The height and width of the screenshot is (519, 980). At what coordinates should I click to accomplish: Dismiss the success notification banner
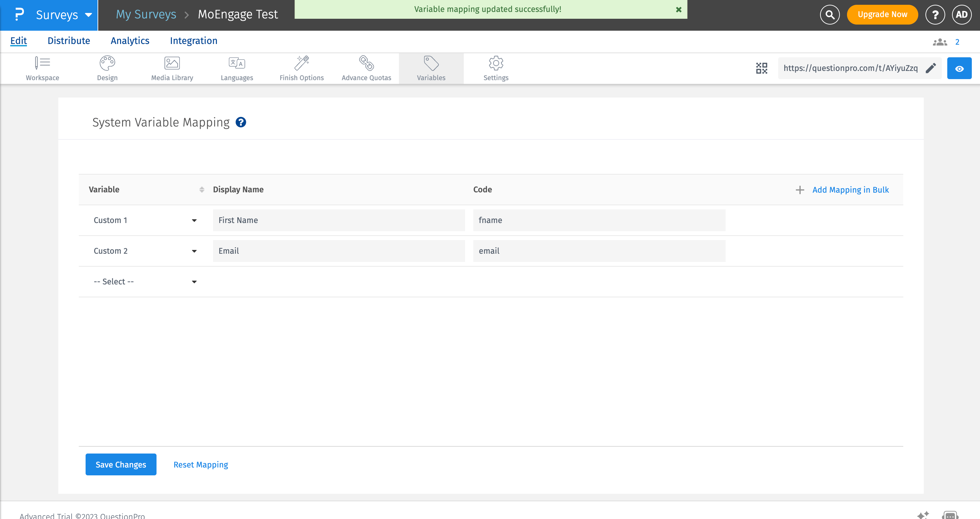tap(678, 10)
